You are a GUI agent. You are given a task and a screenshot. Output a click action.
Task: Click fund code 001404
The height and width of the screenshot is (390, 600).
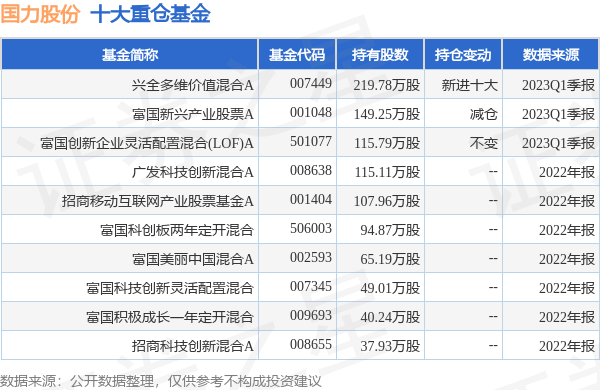[x=311, y=200]
